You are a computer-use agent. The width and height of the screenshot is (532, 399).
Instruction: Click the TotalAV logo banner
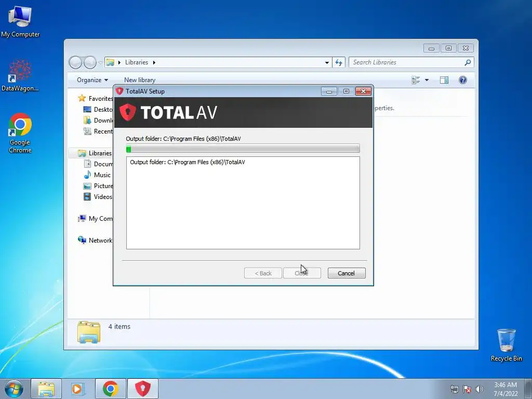coord(243,112)
